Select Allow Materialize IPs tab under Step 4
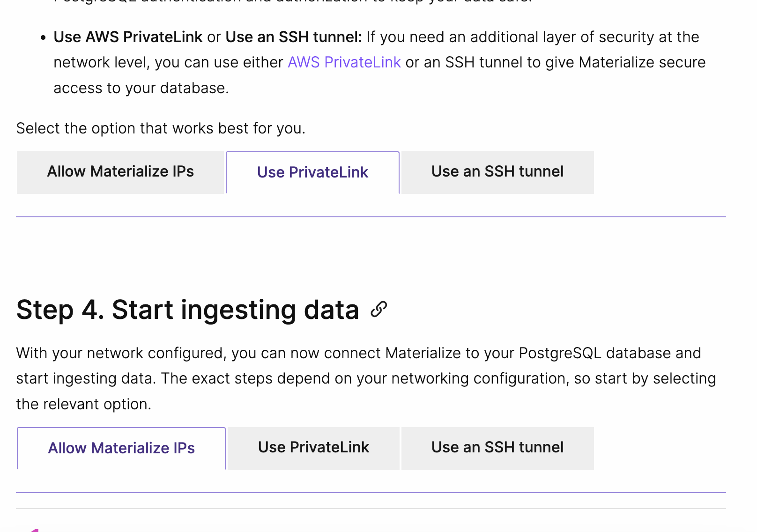757x532 pixels. point(121,448)
